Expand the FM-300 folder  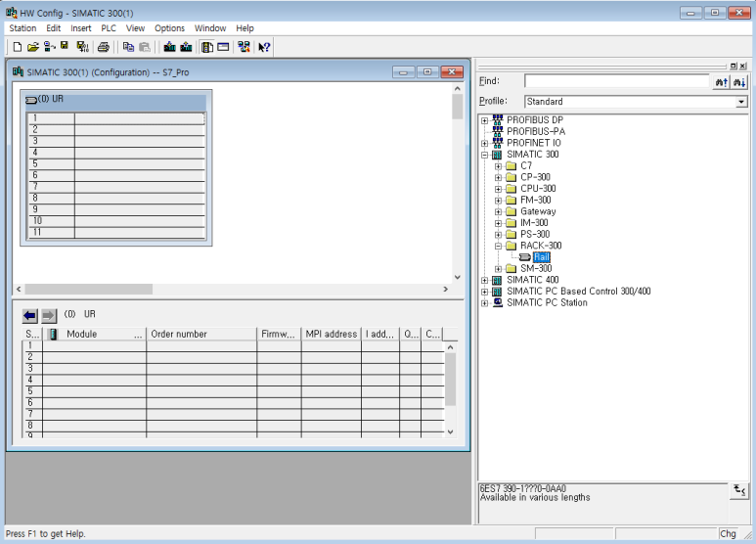click(498, 201)
